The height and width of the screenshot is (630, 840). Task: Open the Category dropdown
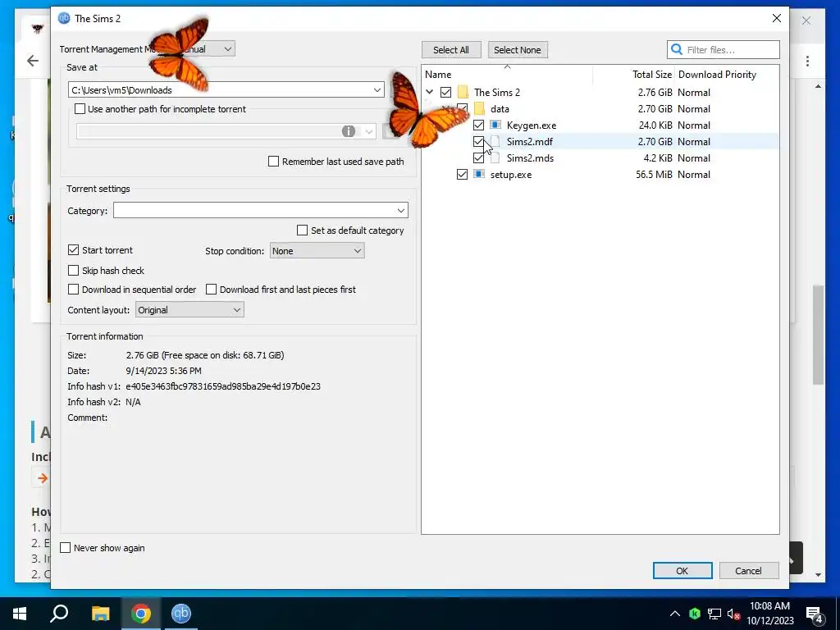(x=400, y=211)
